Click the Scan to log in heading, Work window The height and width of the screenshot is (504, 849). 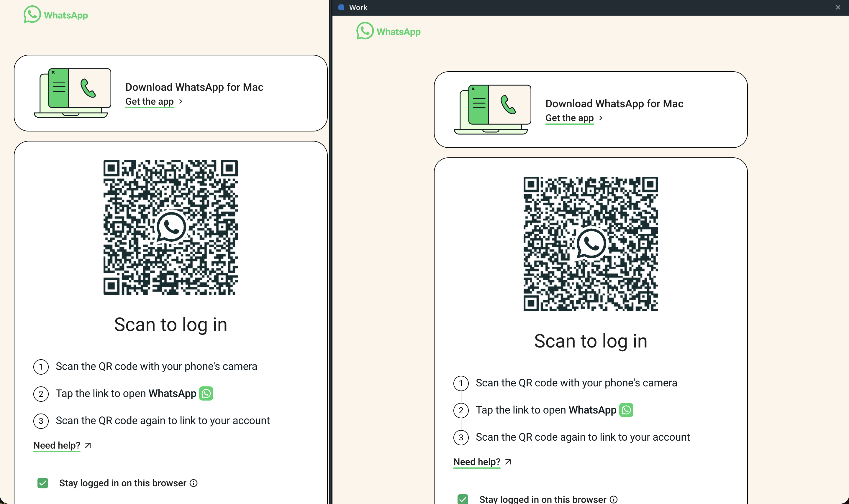[x=591, y=341]
